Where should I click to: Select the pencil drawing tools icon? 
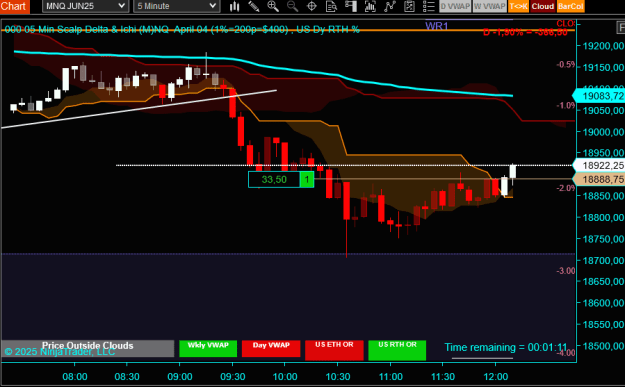tap(254, 6)
